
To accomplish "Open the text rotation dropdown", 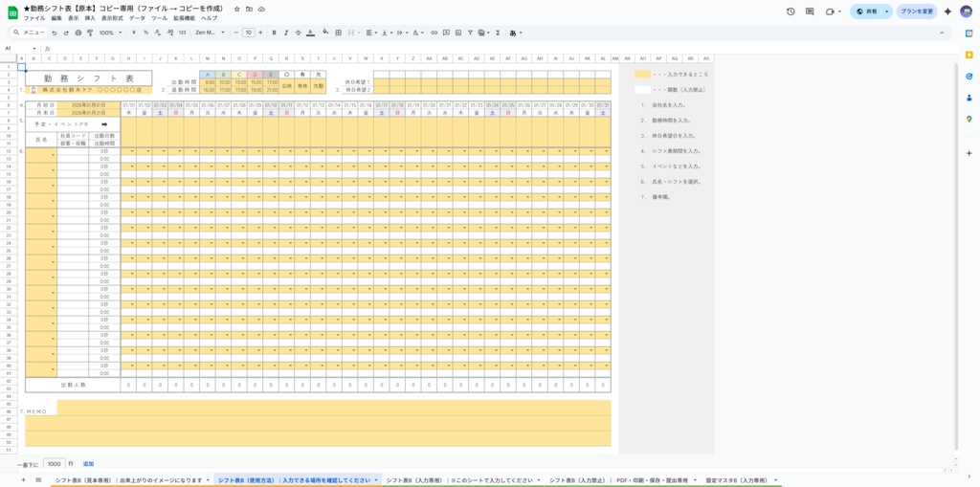I will 419,33.
